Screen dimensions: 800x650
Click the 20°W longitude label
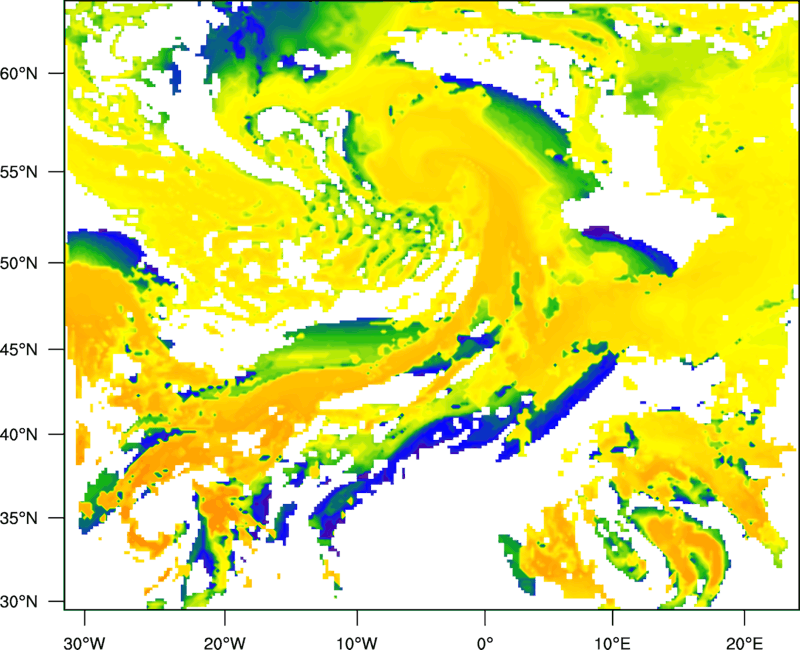[x=224, y=643]
